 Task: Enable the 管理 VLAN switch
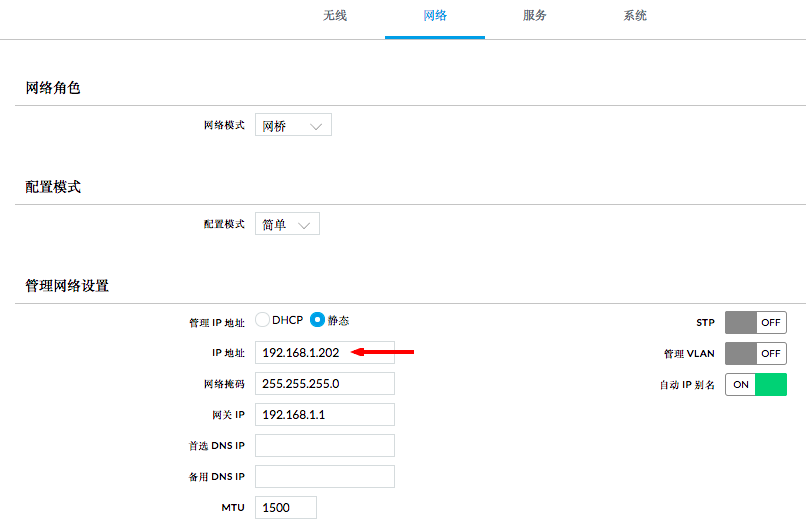pos(756,354)
